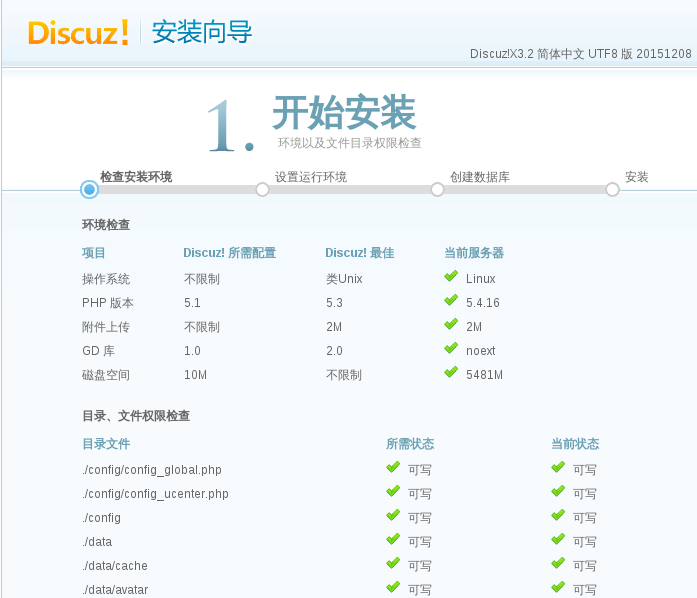Click the step circle for 设置运行环境

click(x=262, y=190)
